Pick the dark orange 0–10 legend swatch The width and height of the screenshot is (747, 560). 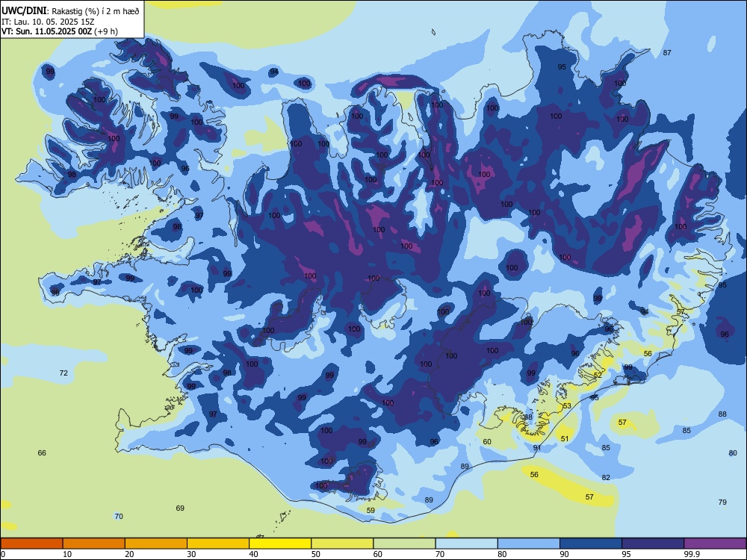(x=31, y=544)
